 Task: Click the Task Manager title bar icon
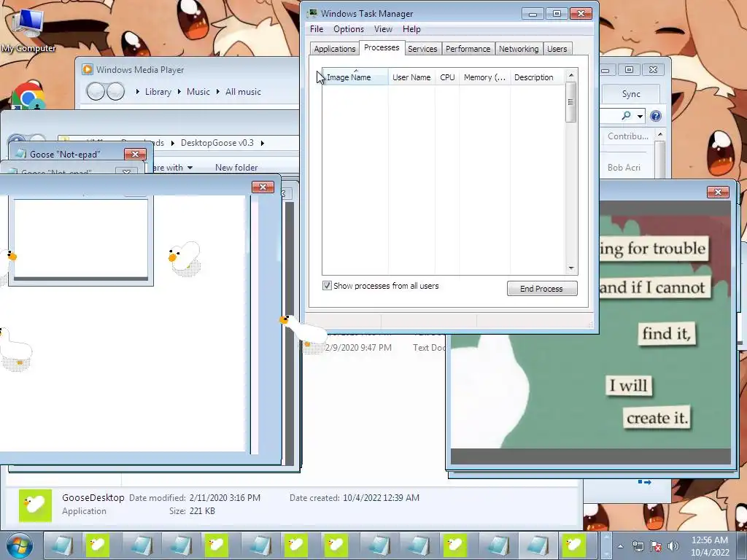(x=312, y=13)
